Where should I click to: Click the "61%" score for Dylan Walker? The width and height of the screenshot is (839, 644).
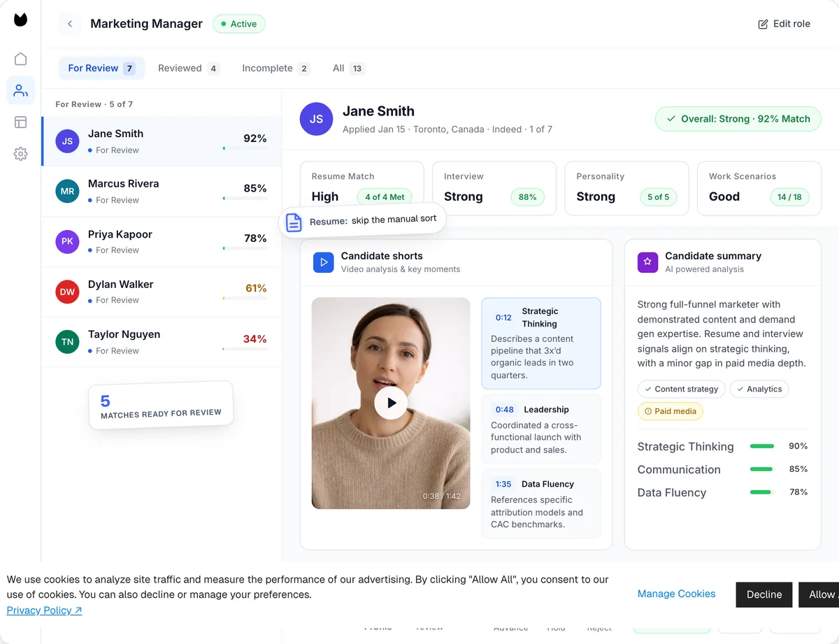pyautogui.click(x=256, y=288)
